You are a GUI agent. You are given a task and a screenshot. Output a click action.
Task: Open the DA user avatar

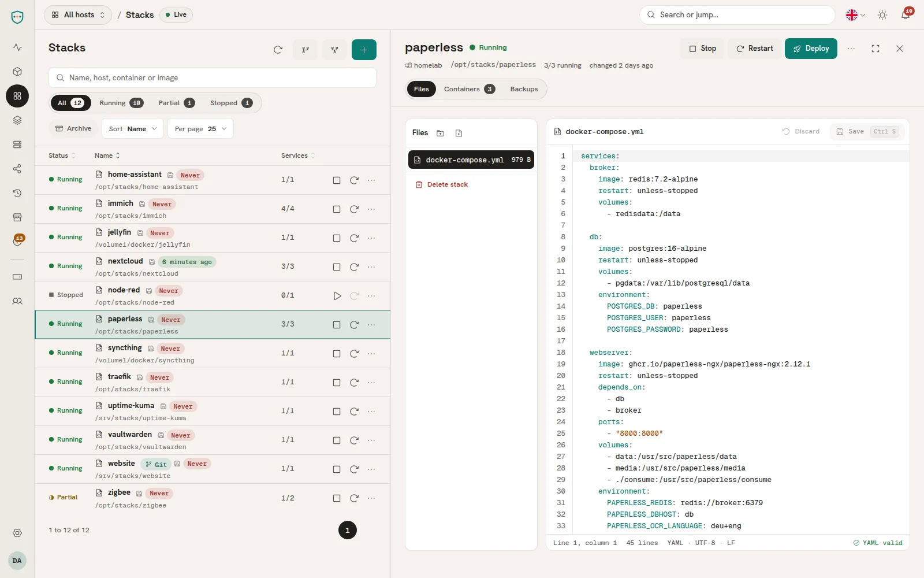tap(17, 561)
